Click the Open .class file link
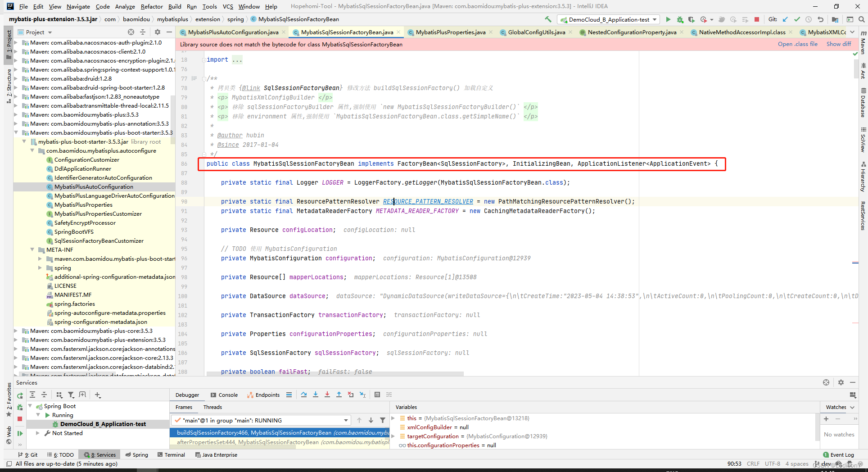This screenshot has width=868, height=472. pos(798,44)
